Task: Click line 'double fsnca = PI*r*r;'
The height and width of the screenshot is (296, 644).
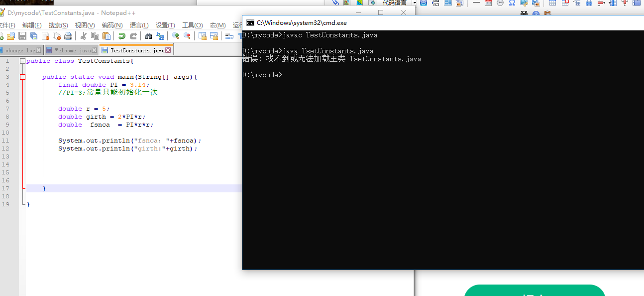Action: [x=106, y=125]
